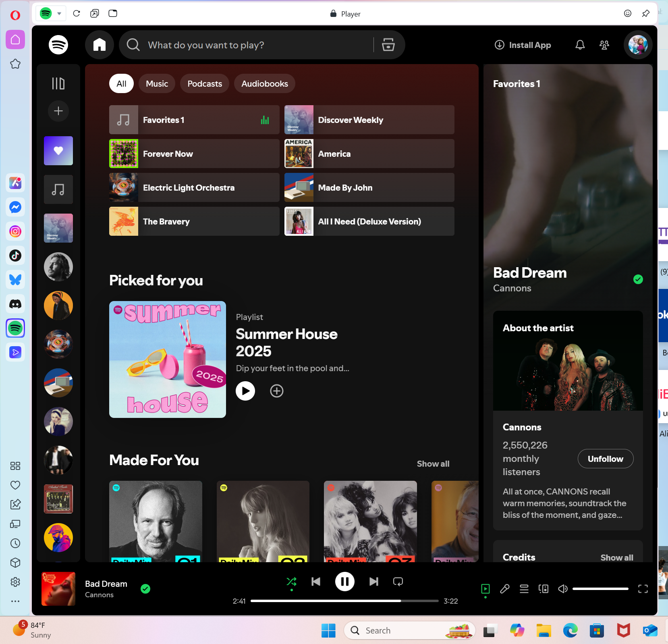Enter full screen player mode
This screenshot has height=644, width=668.
643,589
